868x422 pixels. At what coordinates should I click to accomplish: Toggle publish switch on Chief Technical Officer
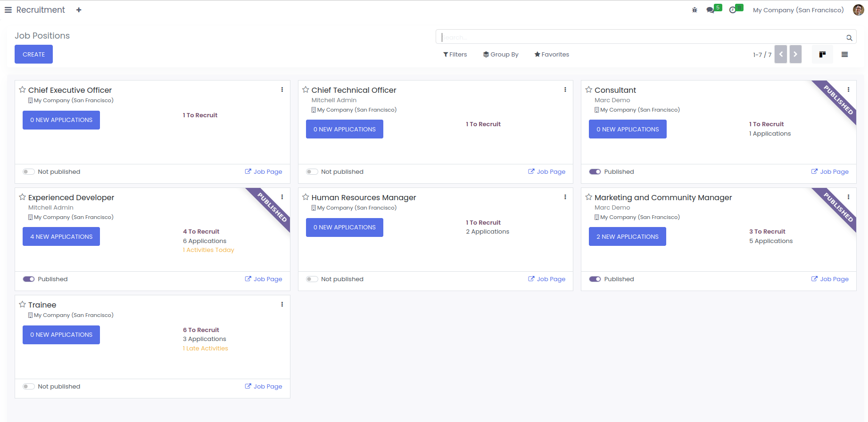[x=312, y=172]
